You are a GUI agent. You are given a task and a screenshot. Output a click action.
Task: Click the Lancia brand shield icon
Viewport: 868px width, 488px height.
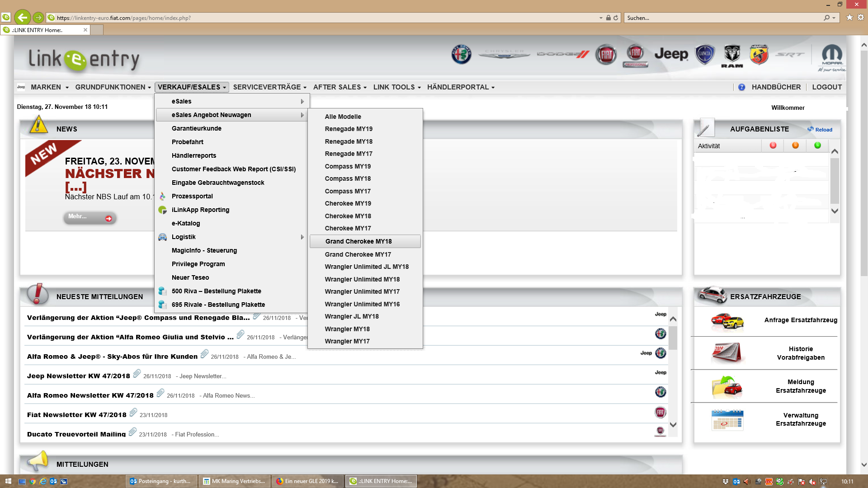tap(704, 54)
